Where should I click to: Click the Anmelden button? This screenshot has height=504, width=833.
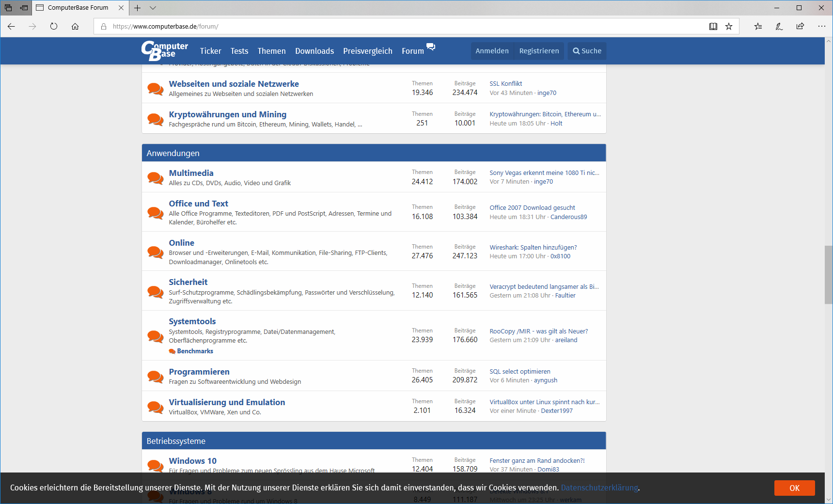(492, 51)
